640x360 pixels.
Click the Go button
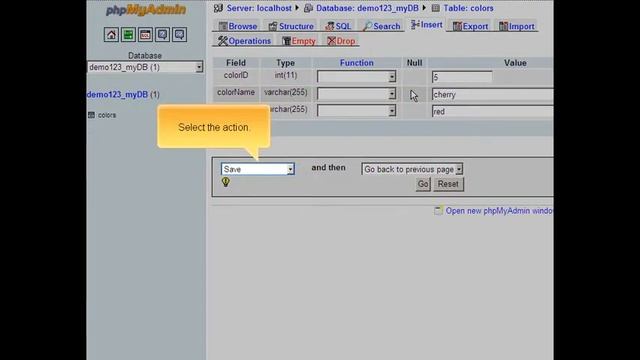tap(423, 184)
